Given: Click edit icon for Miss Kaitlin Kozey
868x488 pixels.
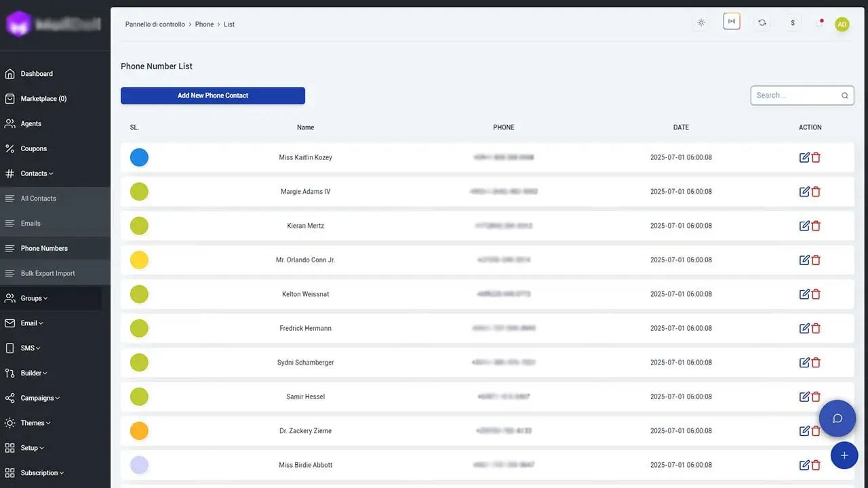Looking at the screenshot, I should (804, 157).
